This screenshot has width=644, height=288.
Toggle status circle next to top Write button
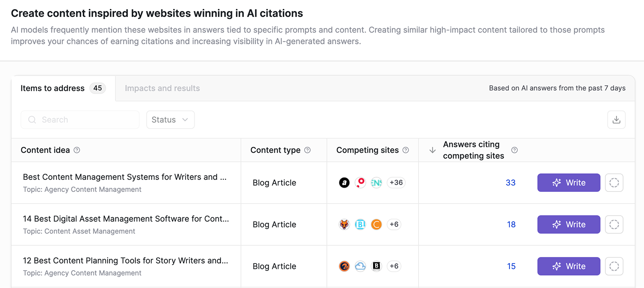point(614,183)
